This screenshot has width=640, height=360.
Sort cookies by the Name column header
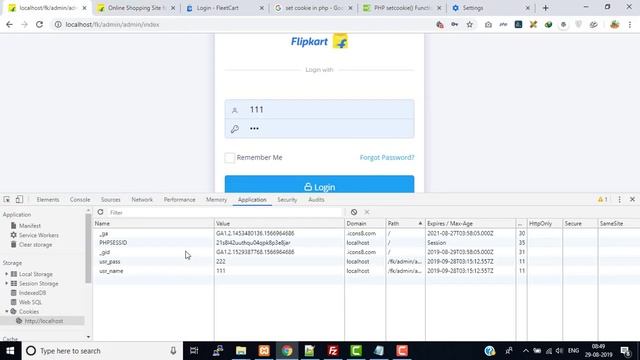click(x=153, y=224)
